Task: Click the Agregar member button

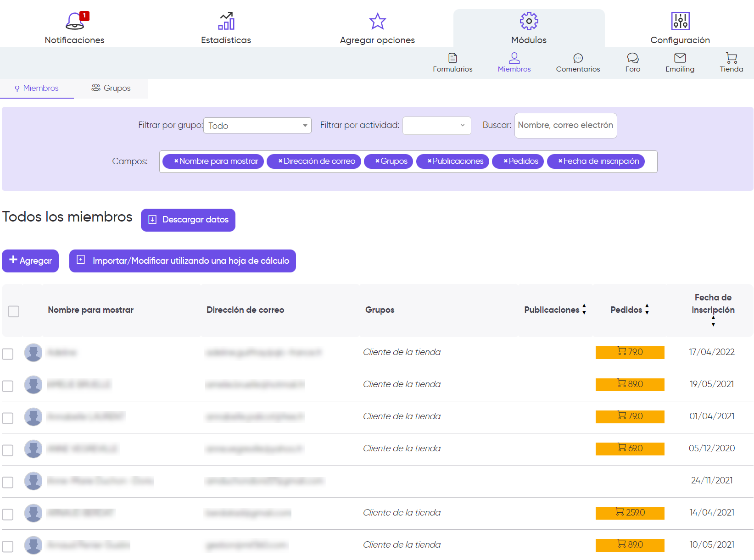Action: [x=30, y=261]
